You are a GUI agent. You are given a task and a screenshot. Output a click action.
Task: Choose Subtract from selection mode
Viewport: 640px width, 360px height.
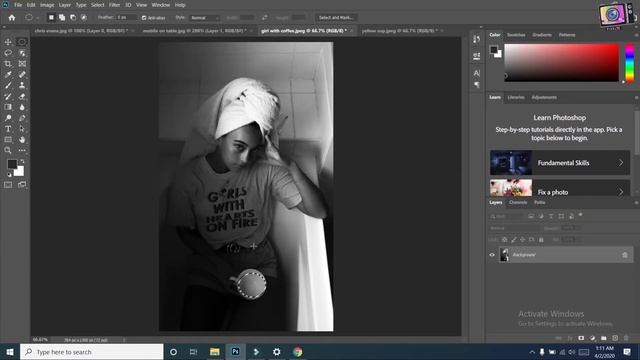point(73,18)
